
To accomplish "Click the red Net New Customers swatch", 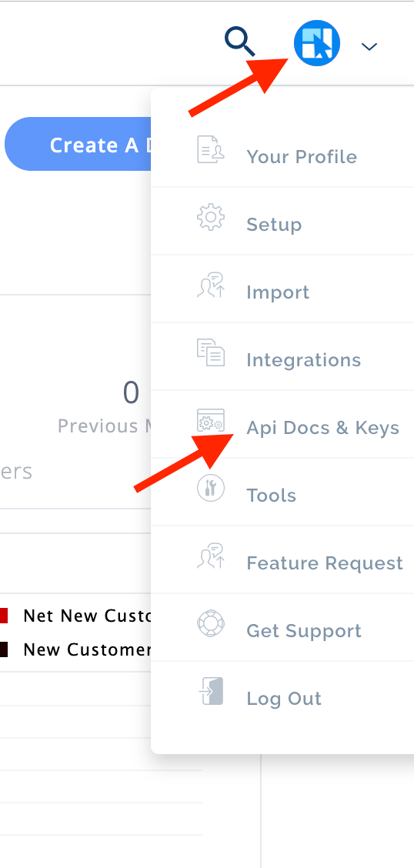I will [3, 616].
